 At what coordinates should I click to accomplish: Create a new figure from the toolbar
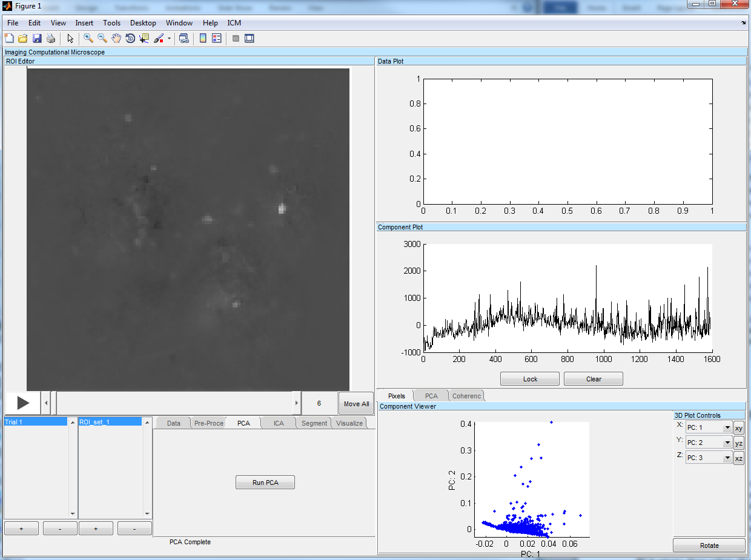(9, 38)
